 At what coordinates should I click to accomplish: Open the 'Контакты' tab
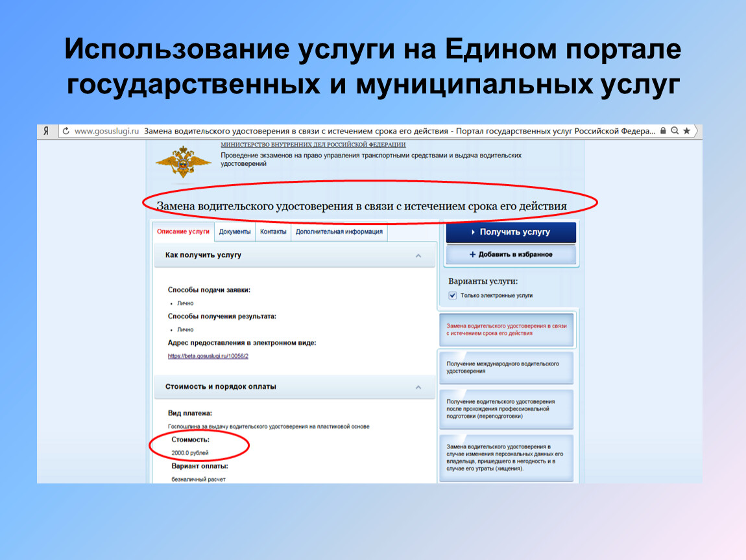pyautogui.click(x=273, y=231)
